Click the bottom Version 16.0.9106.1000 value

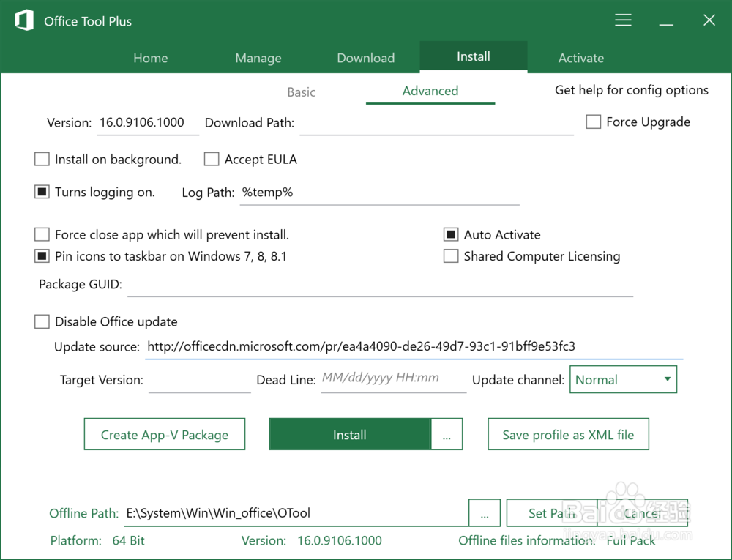tap(340, 540)
